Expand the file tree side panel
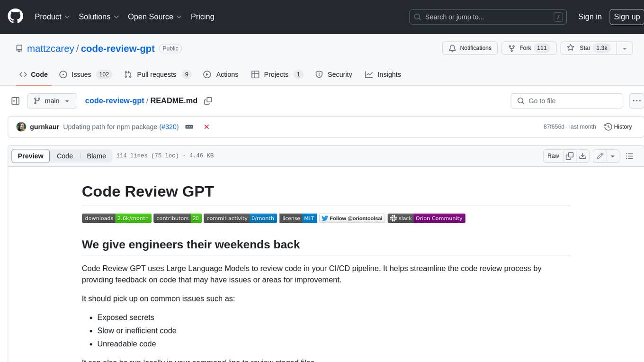The image size is (644, 362). click(15, 101)
